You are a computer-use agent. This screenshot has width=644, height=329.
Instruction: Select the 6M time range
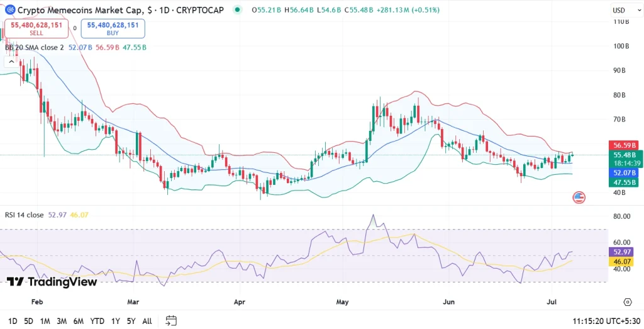79,321
